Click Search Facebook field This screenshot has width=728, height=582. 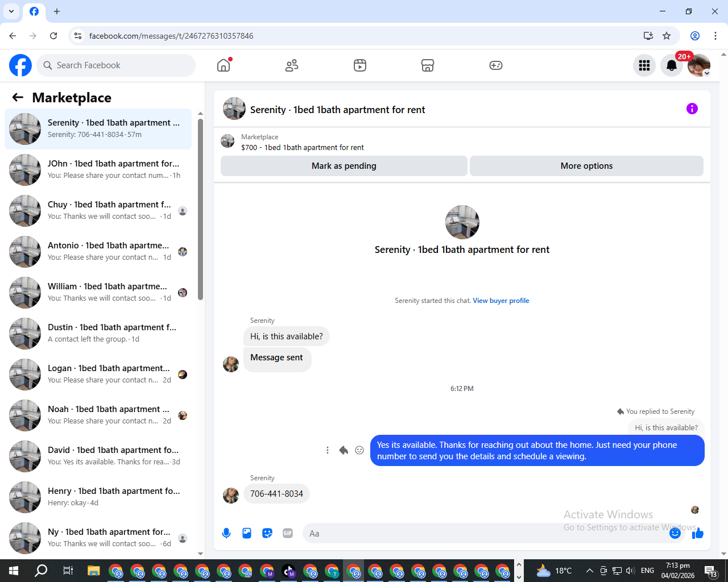(116, 65)
